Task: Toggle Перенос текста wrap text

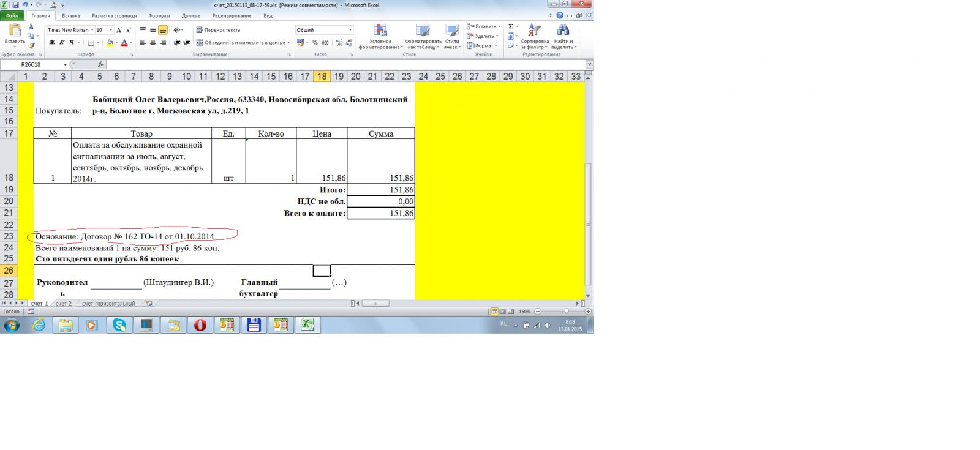Action: [218, 30]
